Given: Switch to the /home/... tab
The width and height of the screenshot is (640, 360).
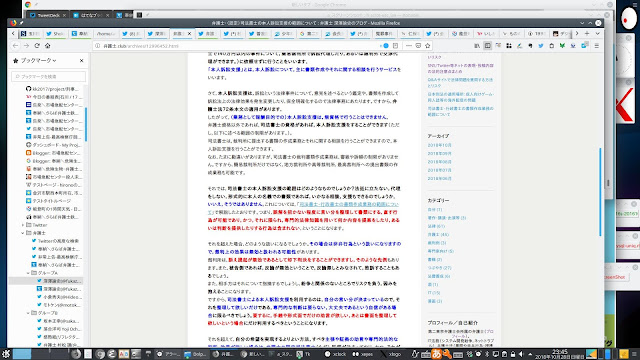Looking at the screenshot, I should tap(106, 33).
